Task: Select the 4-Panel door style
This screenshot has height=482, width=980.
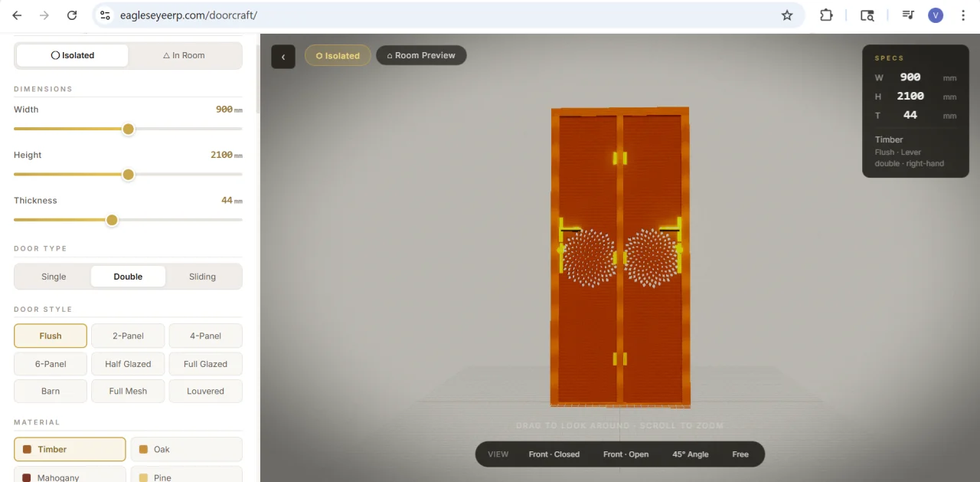Action: [206, 336]
